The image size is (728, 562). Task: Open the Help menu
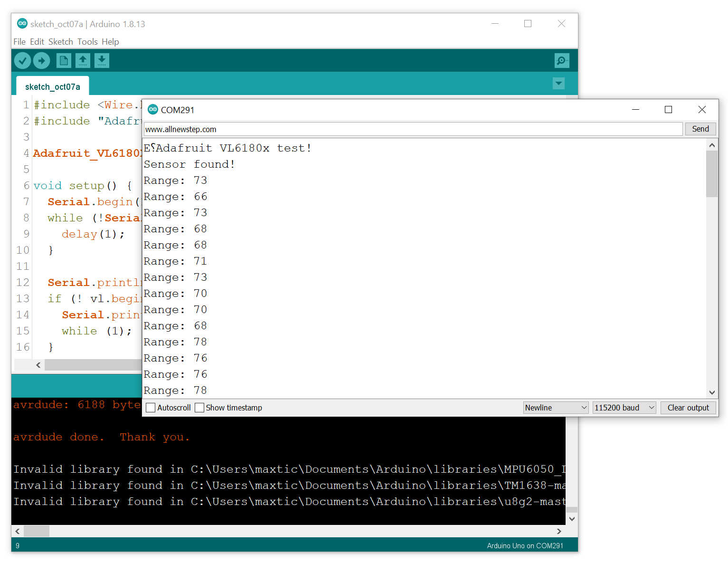[x=110, y=42]
